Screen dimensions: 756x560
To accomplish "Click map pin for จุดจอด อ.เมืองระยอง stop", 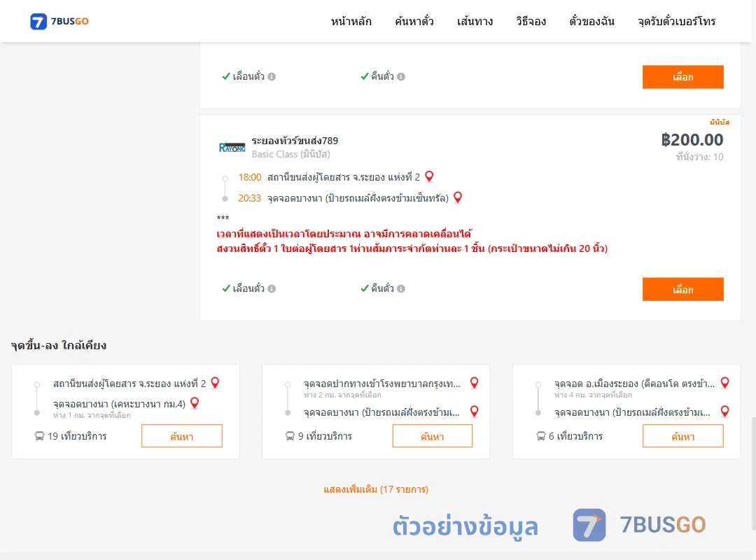I will tap(724, 383).
